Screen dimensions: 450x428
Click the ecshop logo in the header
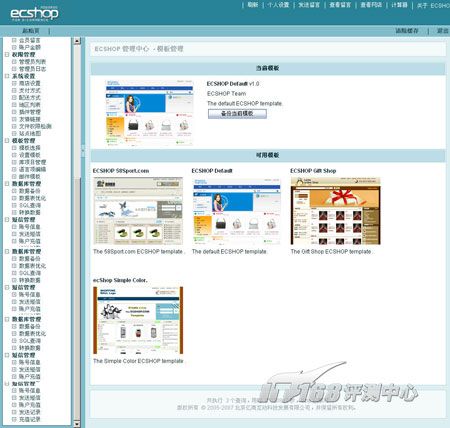pyautogui.click(x=34, y=13)
